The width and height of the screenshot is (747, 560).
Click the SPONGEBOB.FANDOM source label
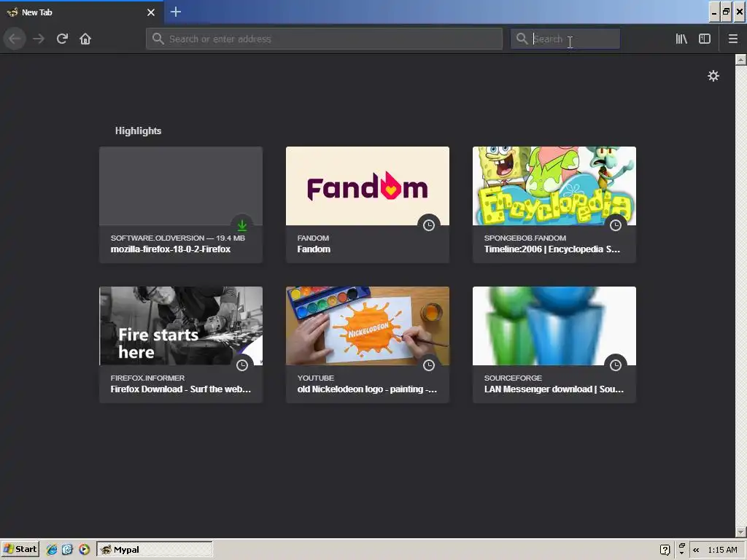[525, 238]
